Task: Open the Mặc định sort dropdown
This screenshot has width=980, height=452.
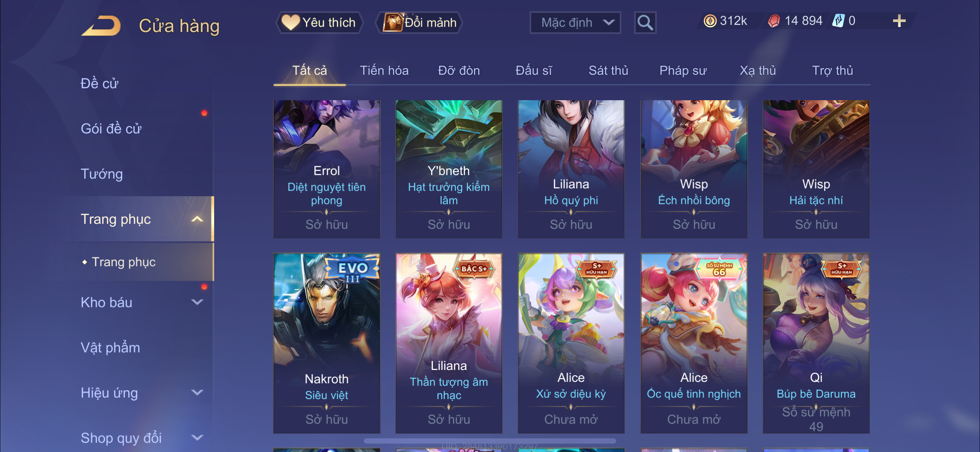Action: pos(575,23)
